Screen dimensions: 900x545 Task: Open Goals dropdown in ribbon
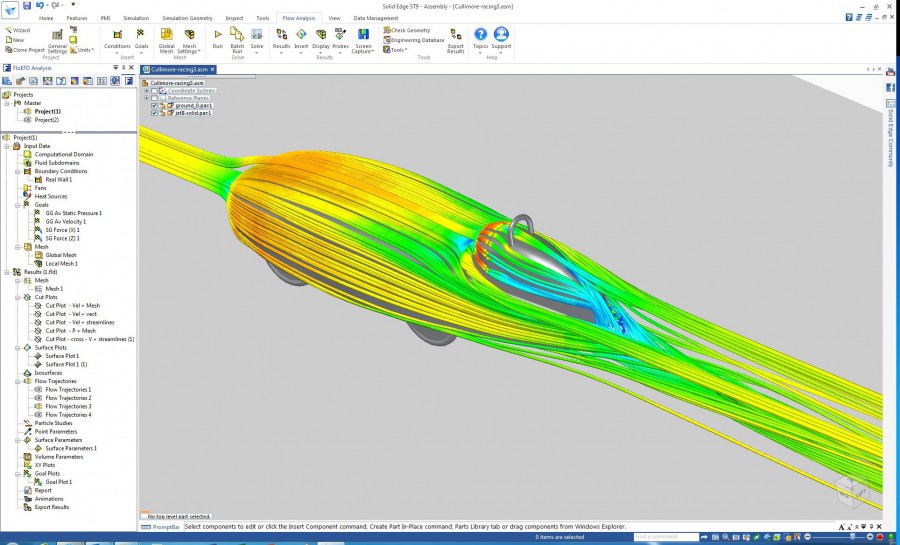click(141, 40)
